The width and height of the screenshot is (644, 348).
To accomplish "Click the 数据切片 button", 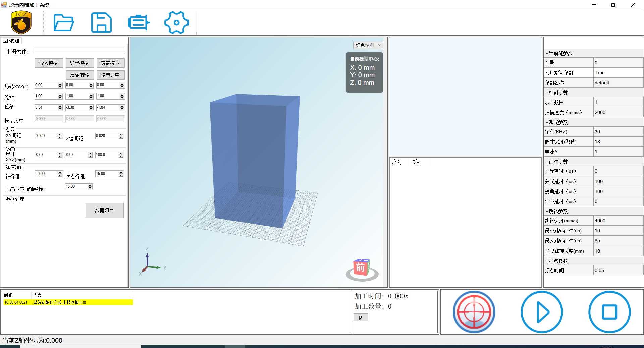I will (x=104, y=210).
